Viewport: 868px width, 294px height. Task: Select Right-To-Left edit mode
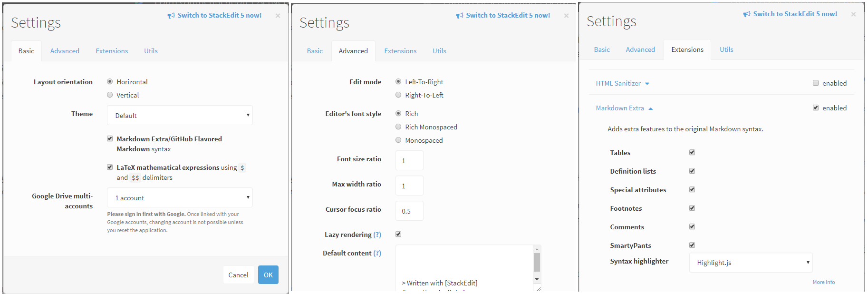[x=398, y=95]
